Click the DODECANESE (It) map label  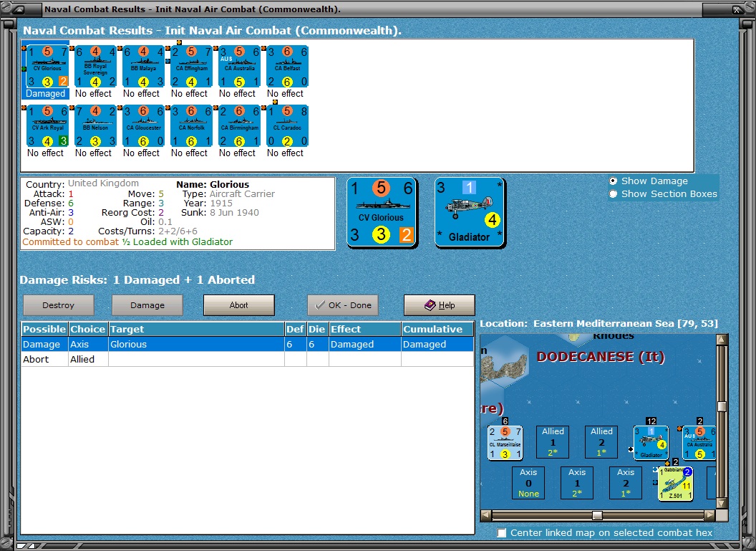601,357
